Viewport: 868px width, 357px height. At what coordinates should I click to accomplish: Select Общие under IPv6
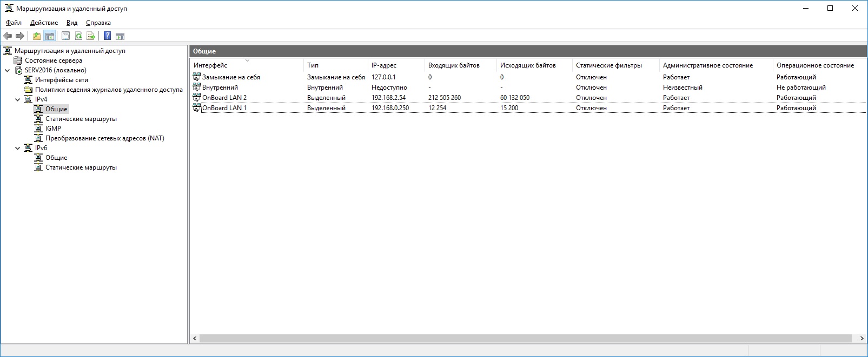(x=56, y=158)
